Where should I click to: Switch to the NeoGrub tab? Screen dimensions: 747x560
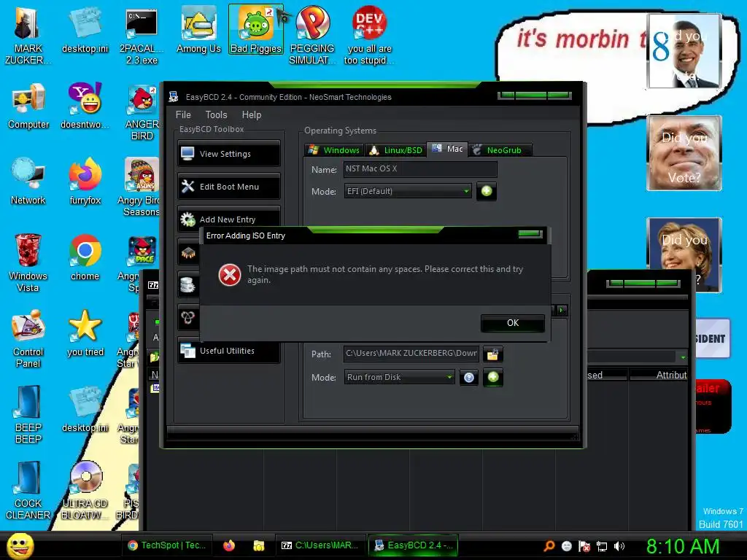pos(500,150)
